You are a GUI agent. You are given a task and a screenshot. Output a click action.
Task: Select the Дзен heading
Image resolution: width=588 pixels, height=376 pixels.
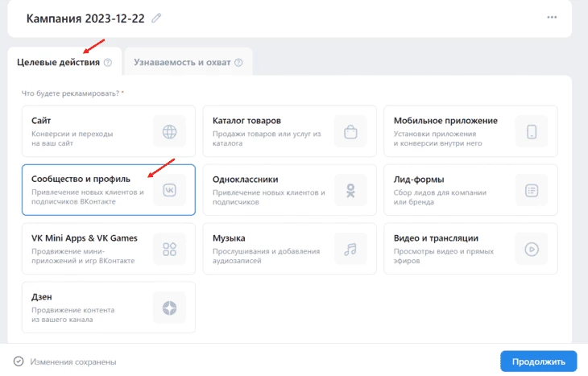pyautogui.click(x=42, y=297)
